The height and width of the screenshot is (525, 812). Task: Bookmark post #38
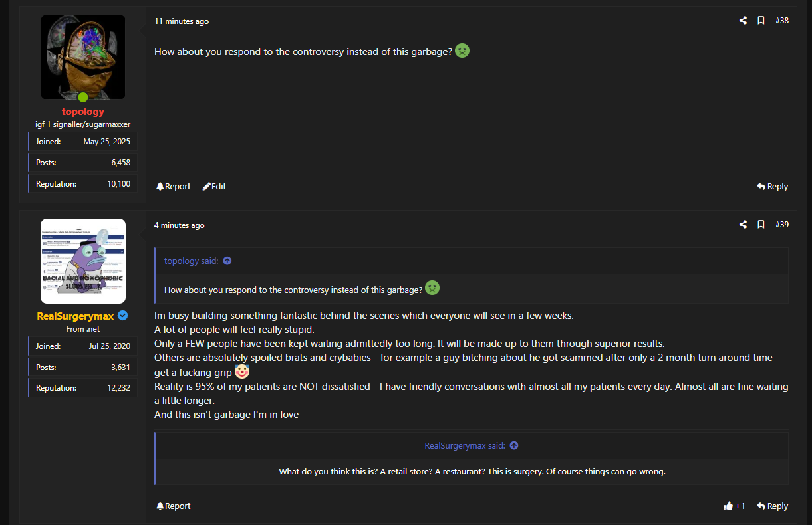761,21
